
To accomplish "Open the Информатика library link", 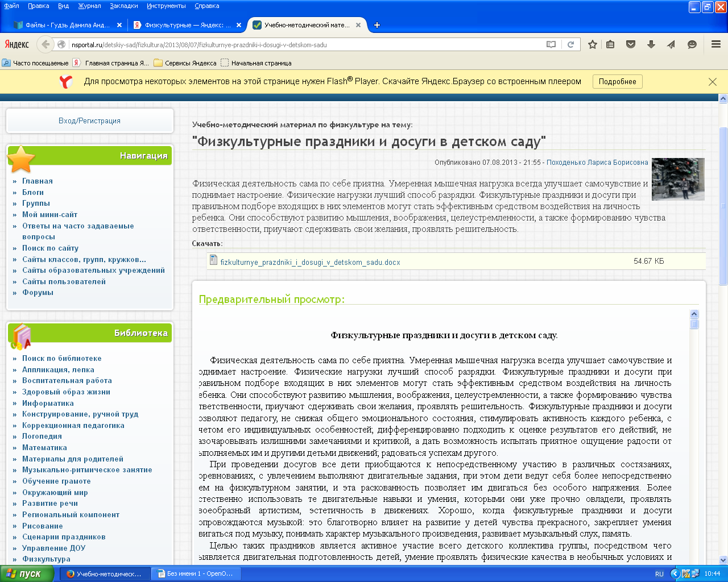I will (x=48, y=404).
